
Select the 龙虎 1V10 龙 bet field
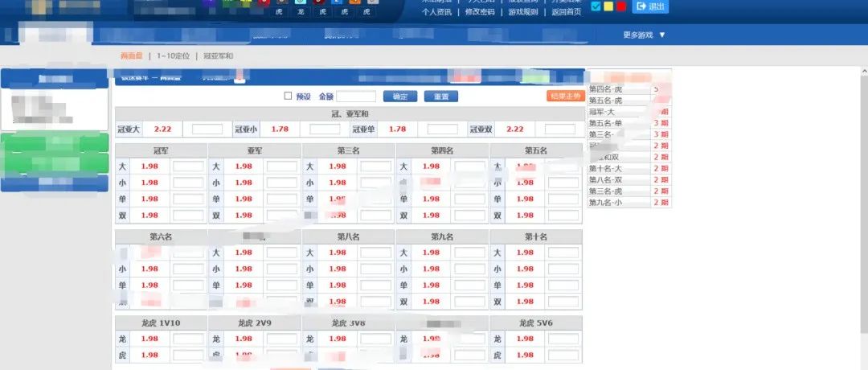[x=188, y=339]
